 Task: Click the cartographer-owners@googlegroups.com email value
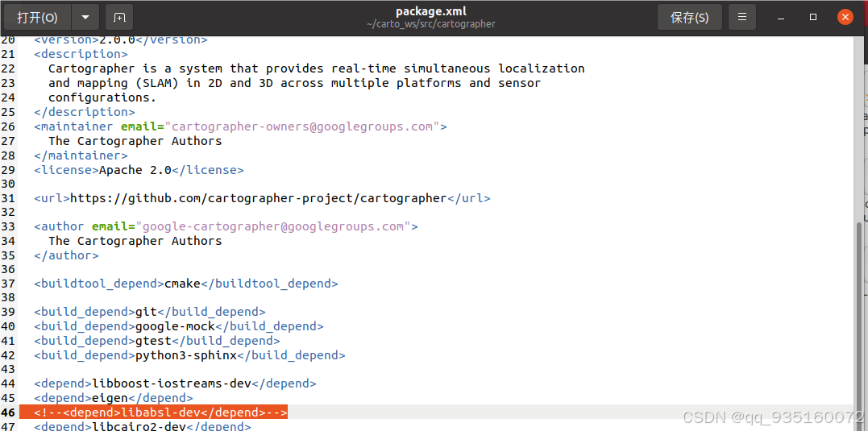tap(302, 126)
